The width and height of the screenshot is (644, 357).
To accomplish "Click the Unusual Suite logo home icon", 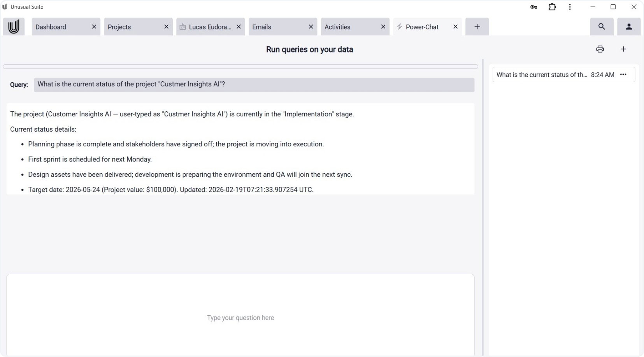I will [14, 27].
